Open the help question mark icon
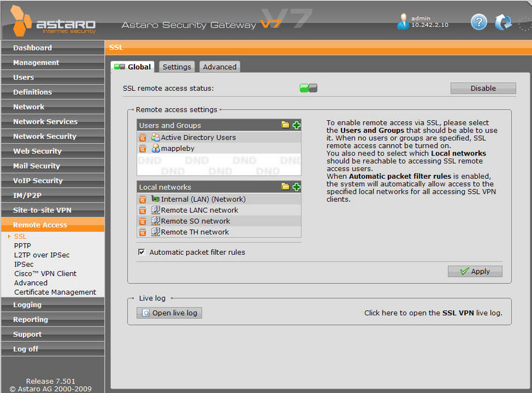The height and width of the screenshot is (393, 532). tap(479, 22)
